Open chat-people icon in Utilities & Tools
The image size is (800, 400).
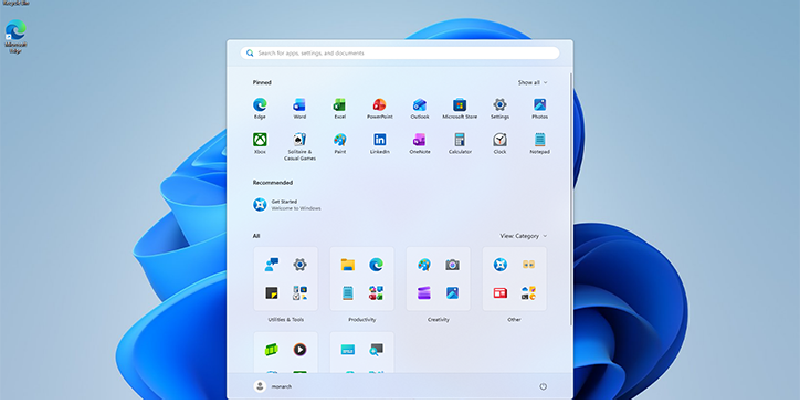coord(271,264)
